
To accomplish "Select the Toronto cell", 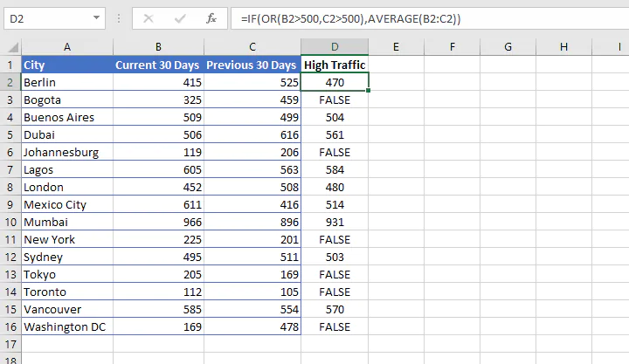I will (x=67, y=292).
